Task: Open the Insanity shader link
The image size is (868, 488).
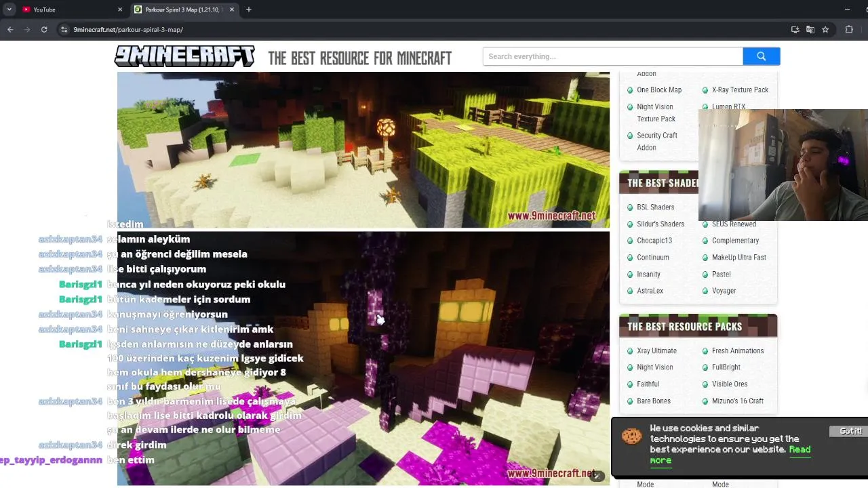Action: (648, 274)
